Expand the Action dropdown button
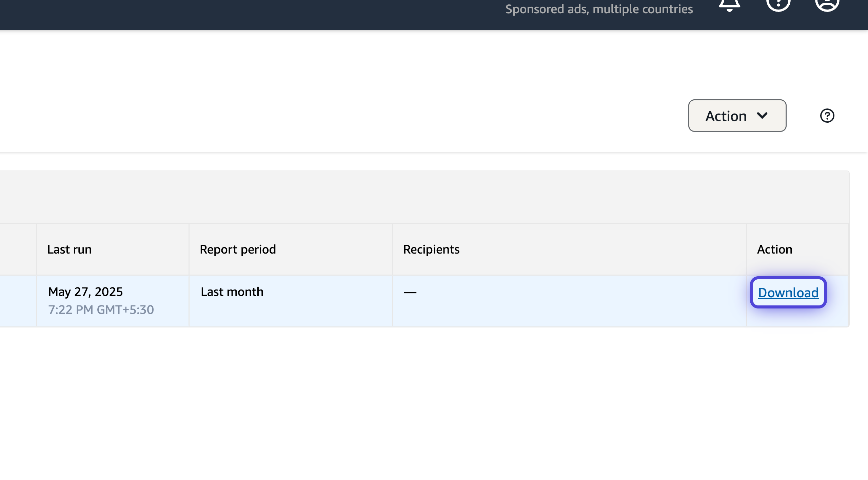Viewport: 868px width, 480px height. (x=737, y=116)
